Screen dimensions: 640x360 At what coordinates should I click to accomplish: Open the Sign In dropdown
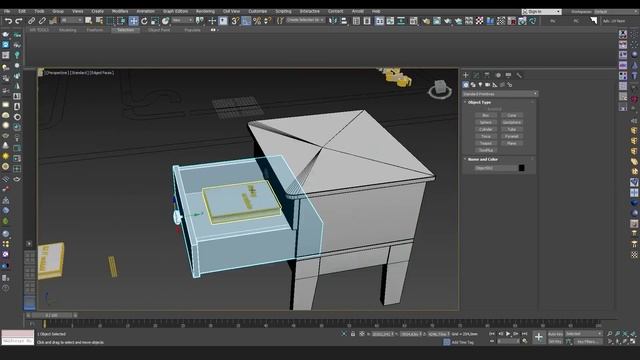click(542, 12)
